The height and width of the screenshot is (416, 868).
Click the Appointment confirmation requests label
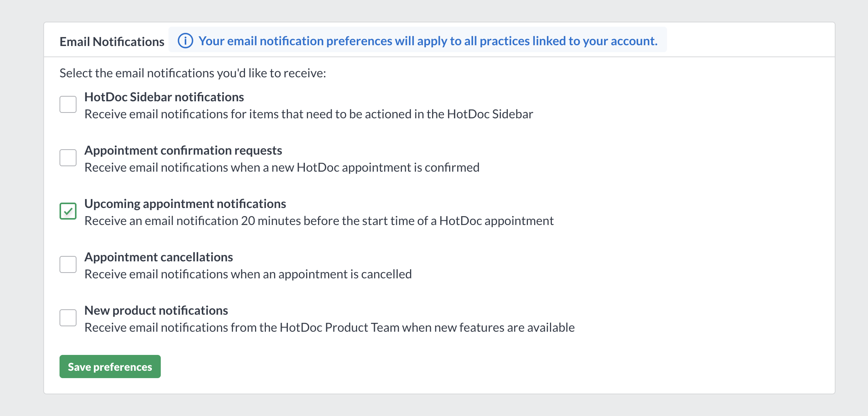(x=183, y=150)
